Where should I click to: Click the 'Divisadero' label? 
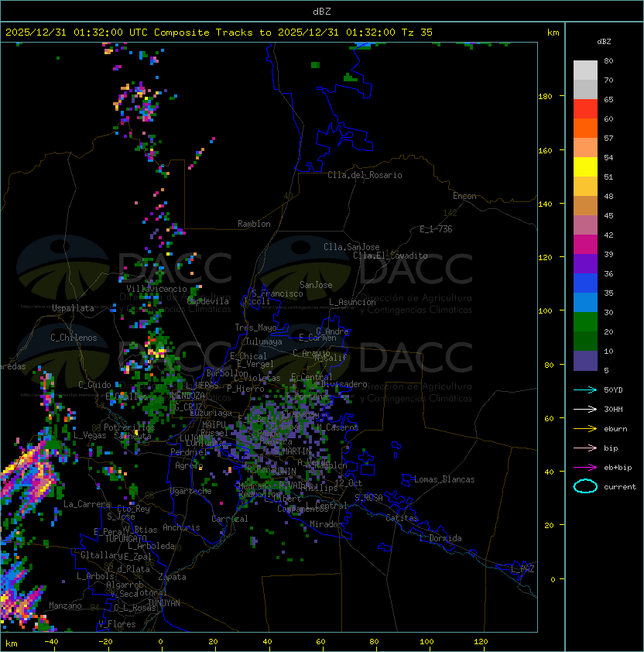click(344, 384)
